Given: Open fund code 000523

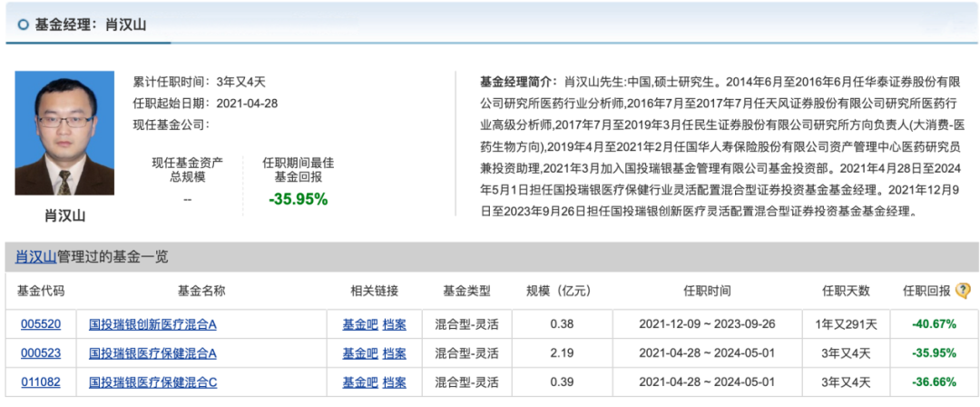Looking at the screenshot, I should pyautogui.click(x=40, y=352).
